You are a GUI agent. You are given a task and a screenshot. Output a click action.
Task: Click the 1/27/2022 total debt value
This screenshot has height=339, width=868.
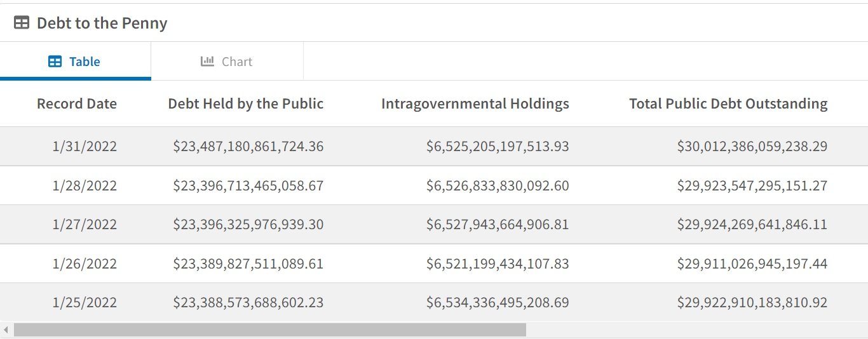752,225
